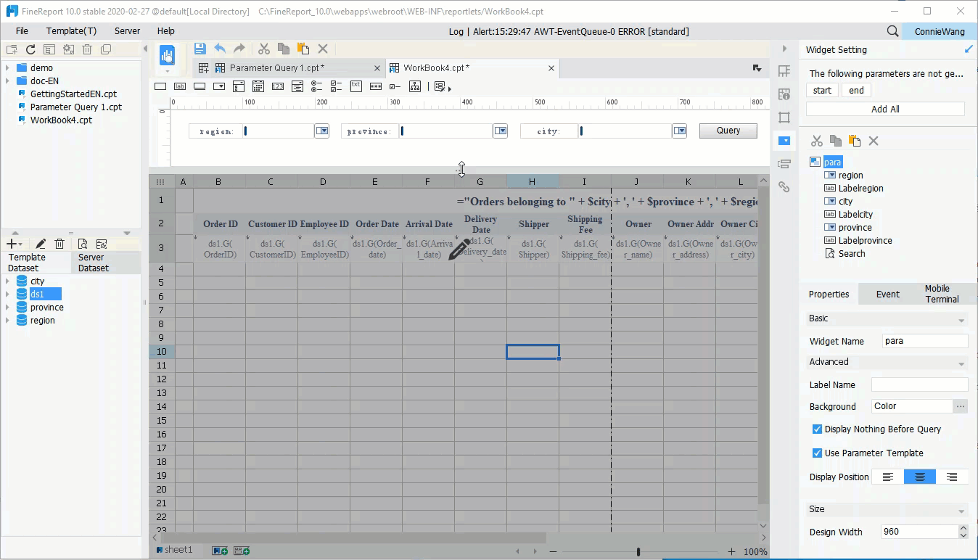The image size is (978, 560).
Task: Insert label widget from widget toolbar
Action: click(x=180, y=86)
